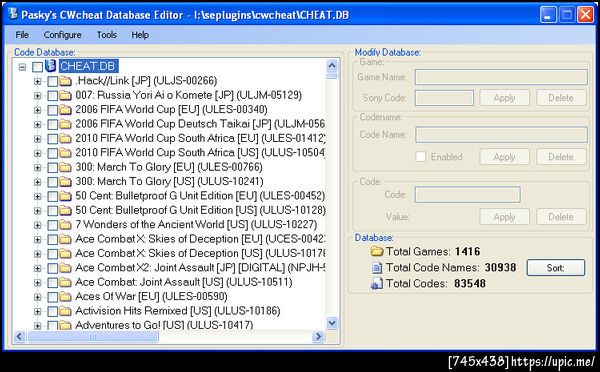Check the Activision Hits Remixed [US] checkbox
Image resolution: width=600 pixels, height=372 pixels.
[52, 312]
